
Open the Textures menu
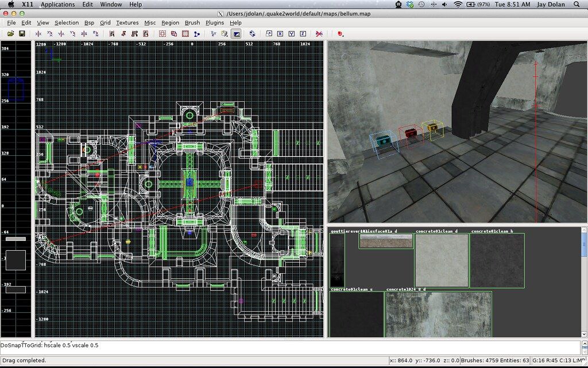[127, 23]
